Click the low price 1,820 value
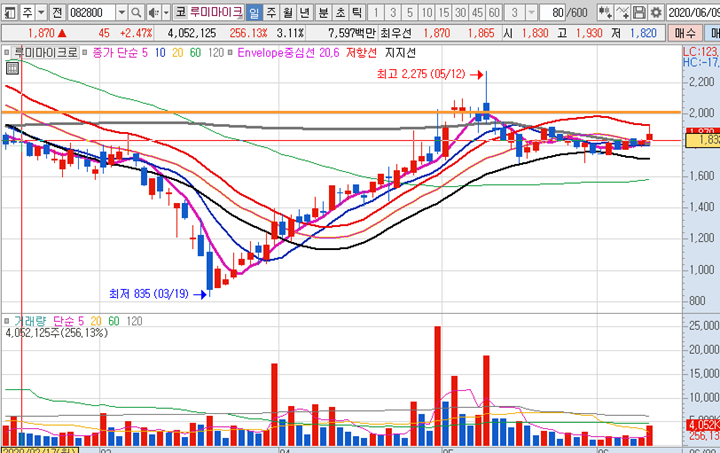 point(643,34)
